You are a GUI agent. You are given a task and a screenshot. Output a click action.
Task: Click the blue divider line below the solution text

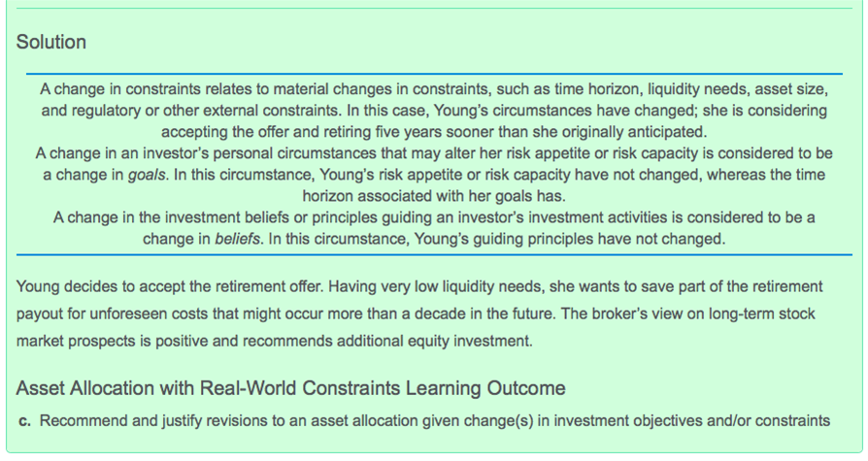[x=434, y=255]
